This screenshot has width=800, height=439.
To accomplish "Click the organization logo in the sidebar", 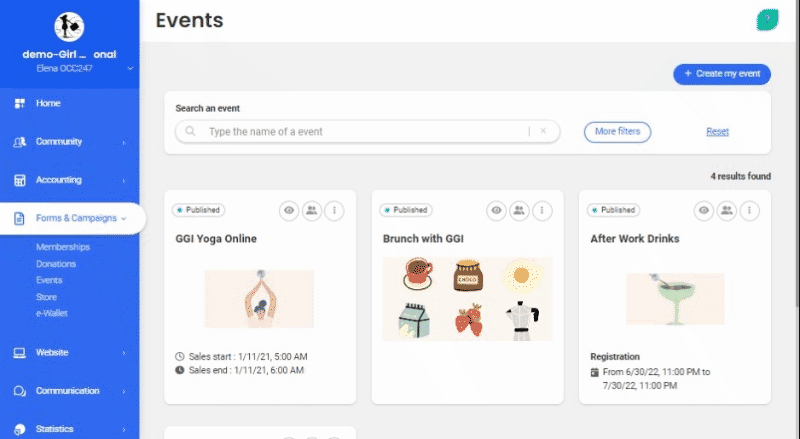I will [69, 27].
